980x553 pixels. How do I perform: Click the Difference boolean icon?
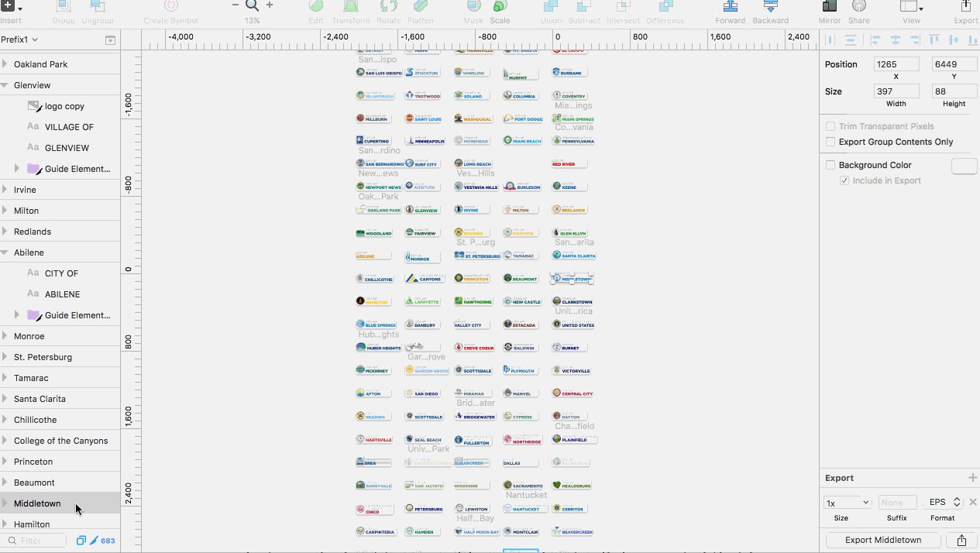(665, 6)
